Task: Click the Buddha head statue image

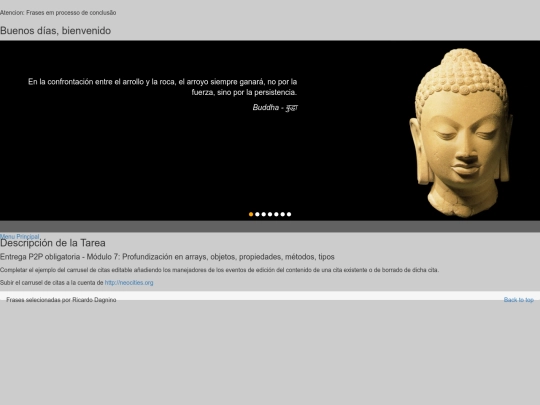Action: (x=461, y=133)
